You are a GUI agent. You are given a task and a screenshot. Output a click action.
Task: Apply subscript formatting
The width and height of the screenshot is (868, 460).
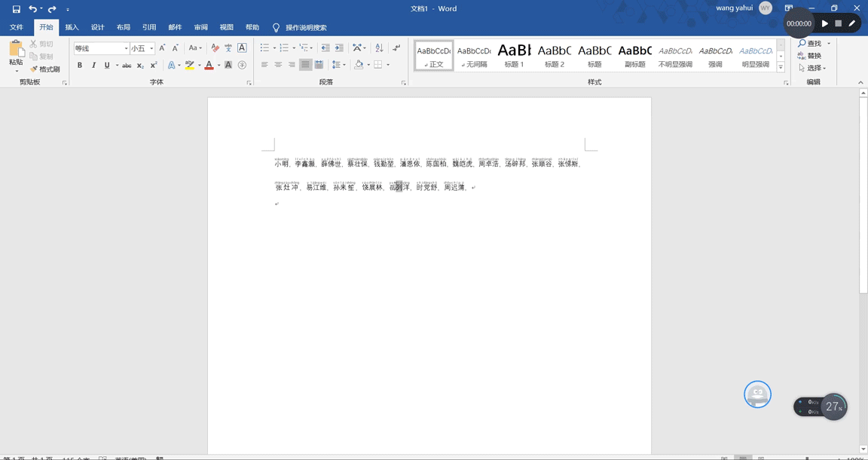click(141, 66)
